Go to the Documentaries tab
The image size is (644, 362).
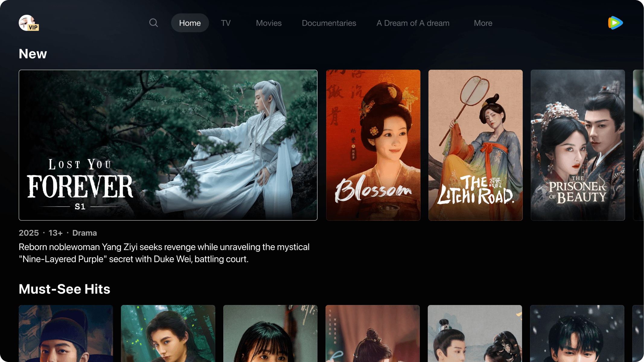coord(329,23)
